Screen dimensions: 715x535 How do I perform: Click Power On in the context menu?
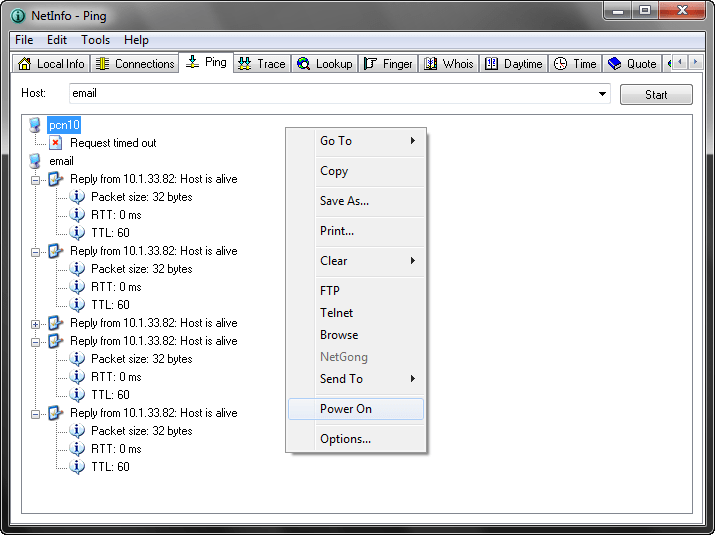pos(356,409)
